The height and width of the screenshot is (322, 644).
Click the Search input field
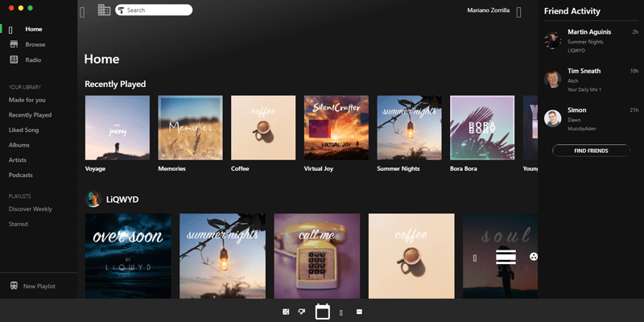pos(158,10)
